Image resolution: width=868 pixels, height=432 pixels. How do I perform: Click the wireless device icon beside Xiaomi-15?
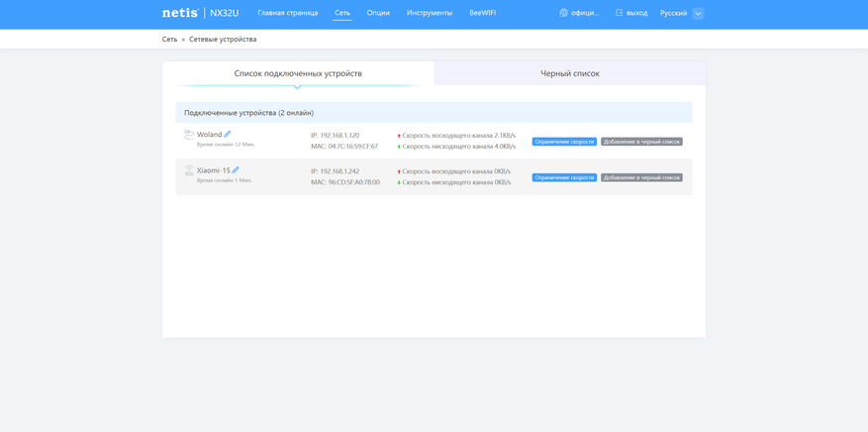click(x=189, y=170)
